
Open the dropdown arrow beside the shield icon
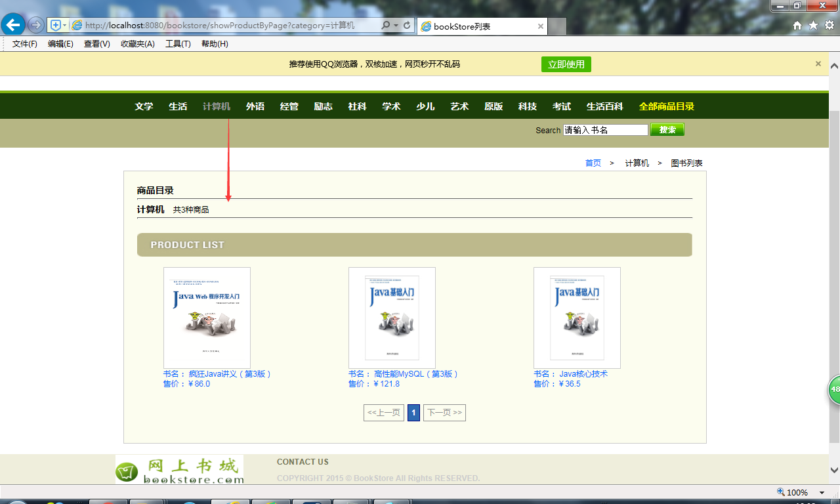click(64, 26)
